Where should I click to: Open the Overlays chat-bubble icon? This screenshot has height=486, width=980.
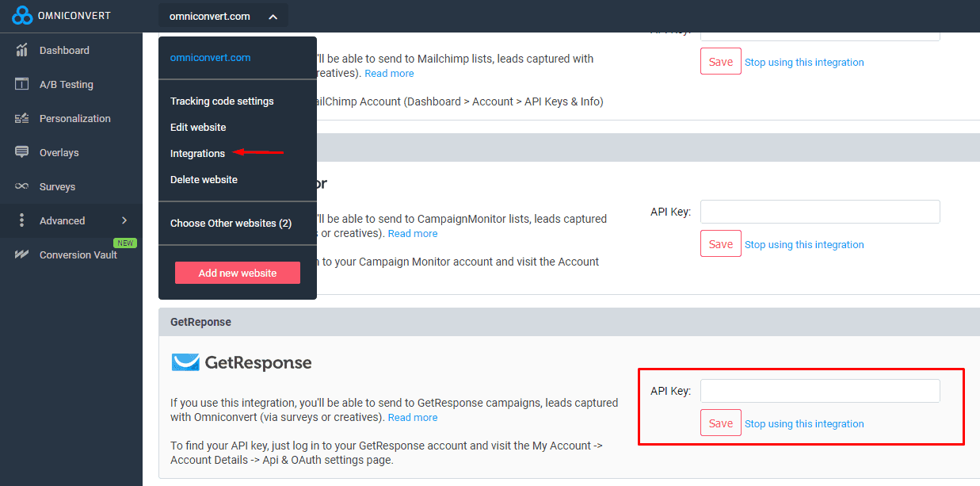pyautogui.click(x=22, y=152)
